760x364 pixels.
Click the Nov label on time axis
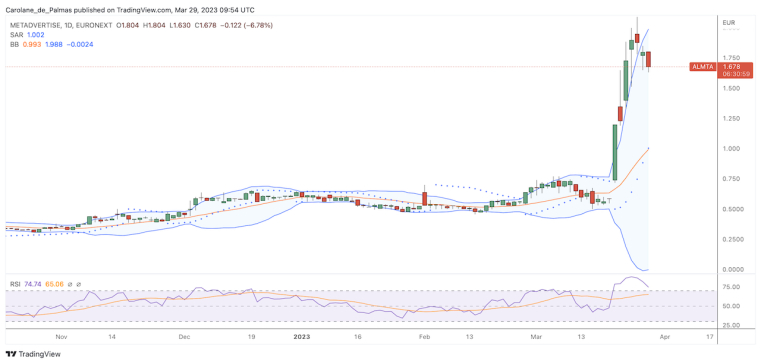pyautogui.click(x=61, y=336)
